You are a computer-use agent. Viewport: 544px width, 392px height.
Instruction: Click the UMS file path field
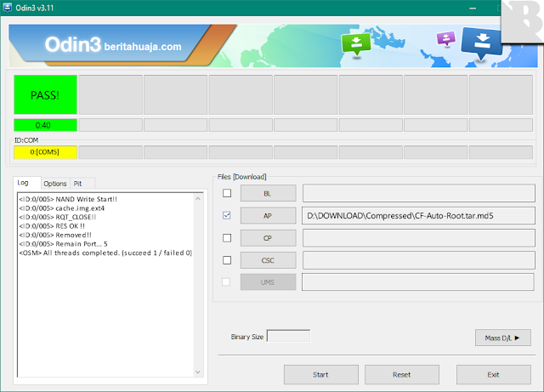point(418,282)
